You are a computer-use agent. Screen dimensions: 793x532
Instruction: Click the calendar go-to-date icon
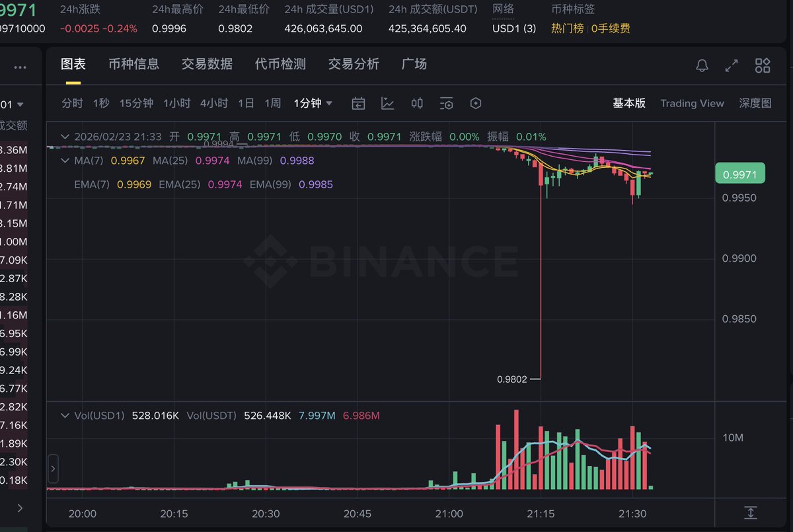(x=358, y=104)
